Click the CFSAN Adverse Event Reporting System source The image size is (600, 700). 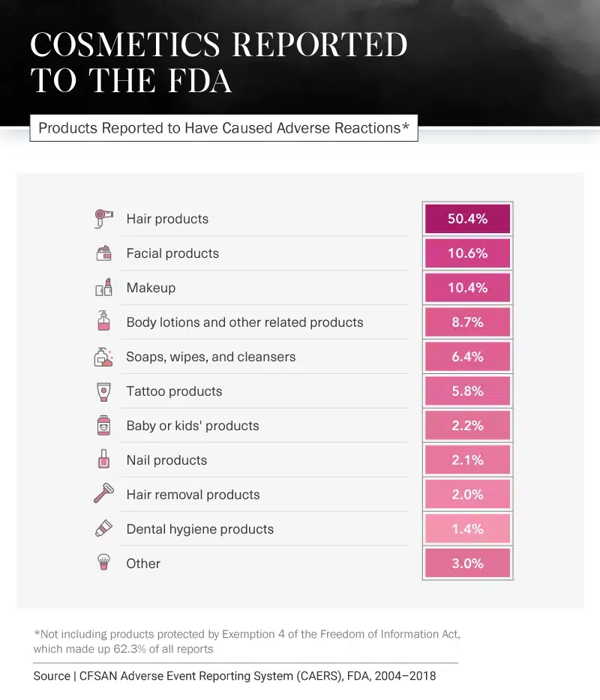click(x=234, y=676)
